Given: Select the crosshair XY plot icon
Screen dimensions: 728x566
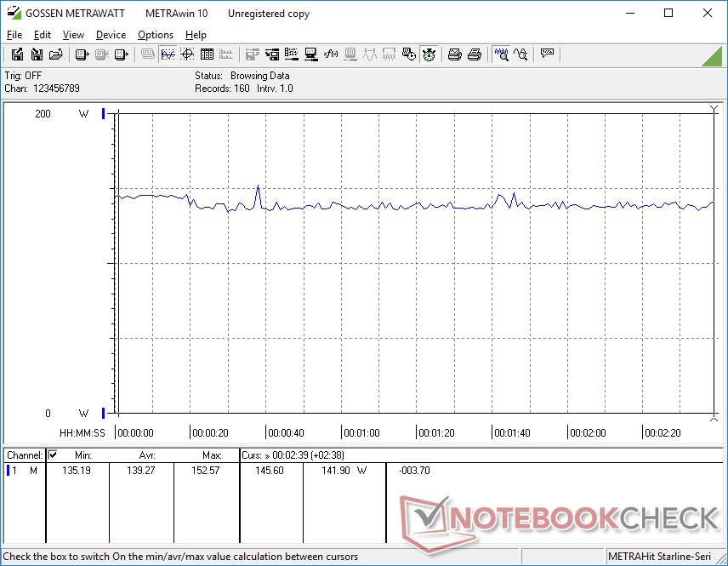Looking at the screenshot, I should (x=187, y=54).
